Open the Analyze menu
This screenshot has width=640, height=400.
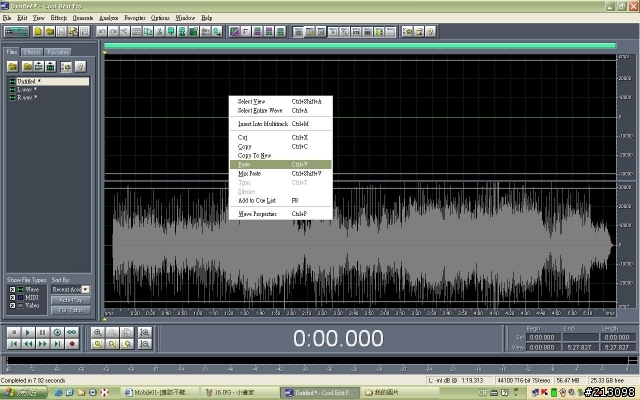pyautogui.click(x=109, y=18)
